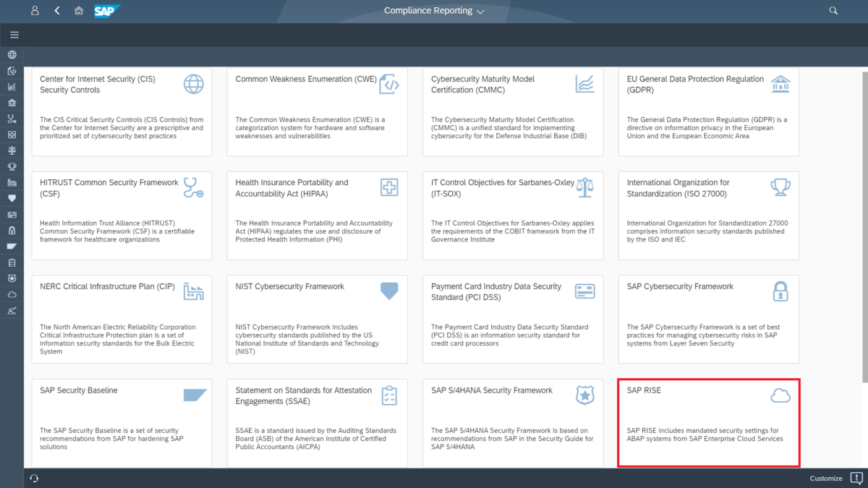Viewport: 868px width, 488px height.
Task: Expand the Compliance Reporting title dropdown
Action: pyautogui.click(x=480, y=12)
